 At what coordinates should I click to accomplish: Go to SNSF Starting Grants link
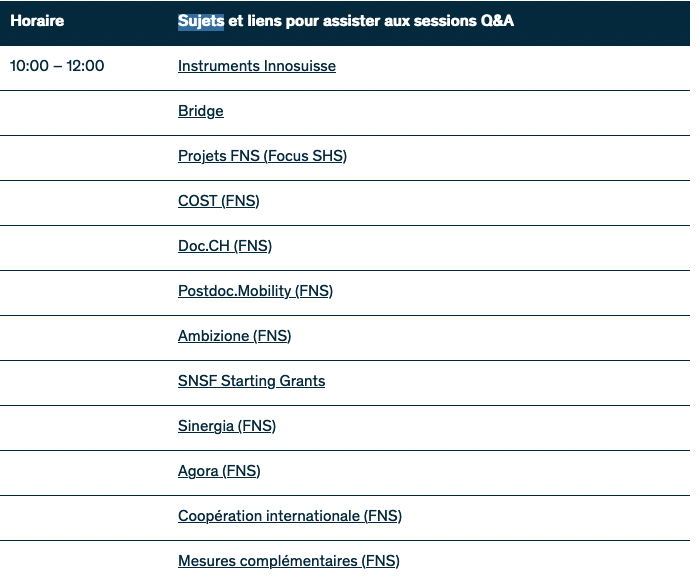[251, 381]
